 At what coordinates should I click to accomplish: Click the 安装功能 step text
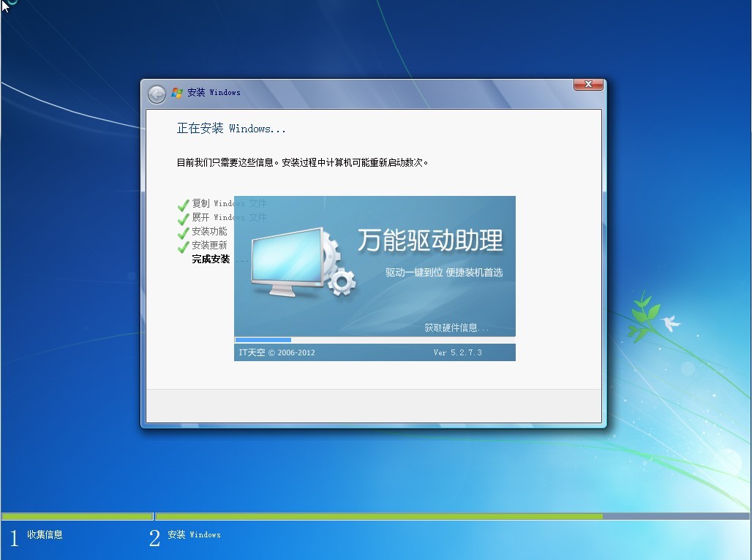tap(209, 231)
